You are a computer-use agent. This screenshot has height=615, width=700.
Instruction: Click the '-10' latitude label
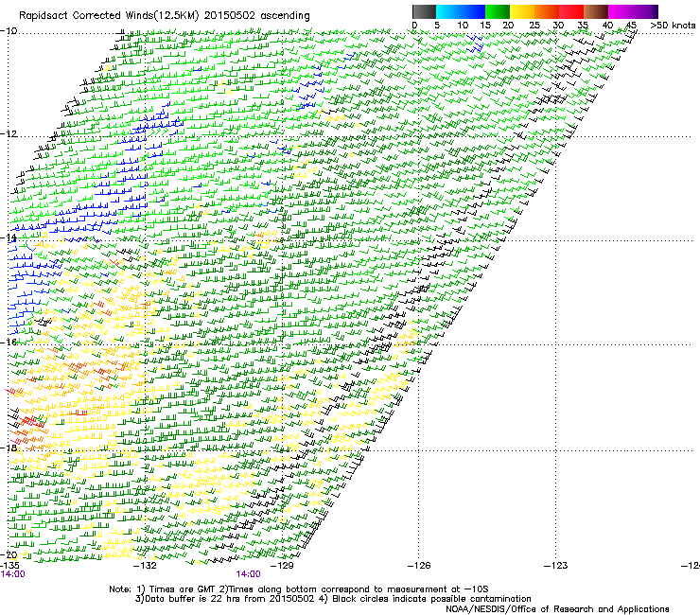pos(9,31)
